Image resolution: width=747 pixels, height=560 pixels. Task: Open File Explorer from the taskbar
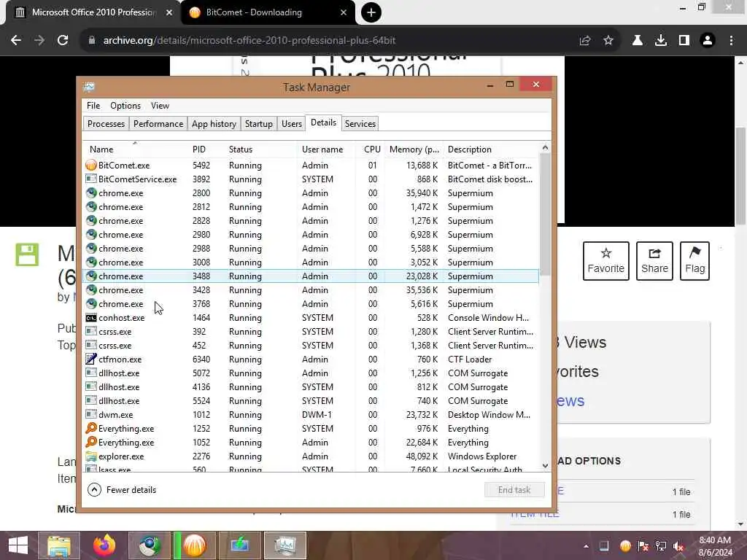coord(59,545)
